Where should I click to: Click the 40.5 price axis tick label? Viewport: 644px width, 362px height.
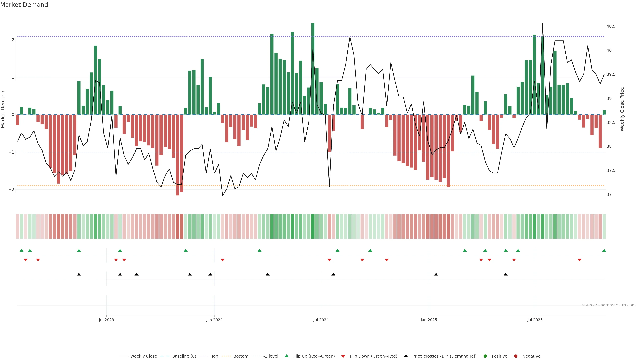point(611,26)
